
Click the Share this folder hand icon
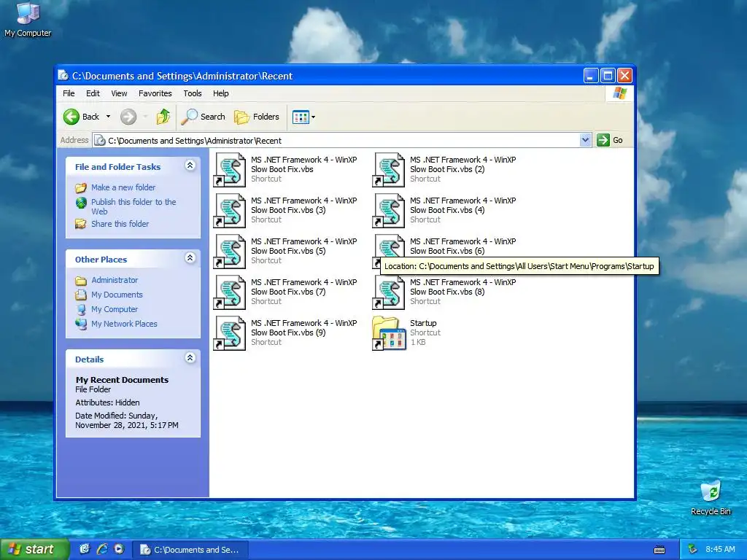coord(81,223)
